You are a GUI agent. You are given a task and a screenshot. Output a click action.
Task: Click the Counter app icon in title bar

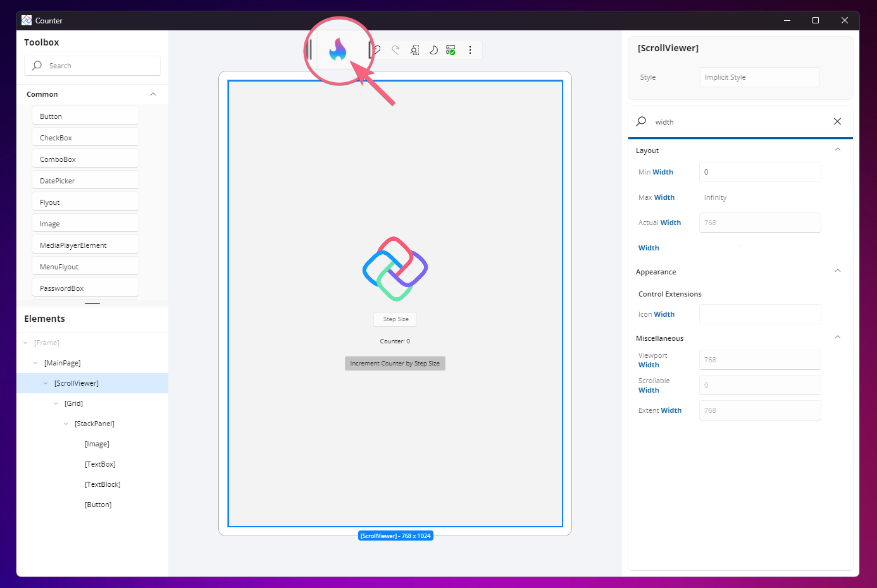coord(27,20)
